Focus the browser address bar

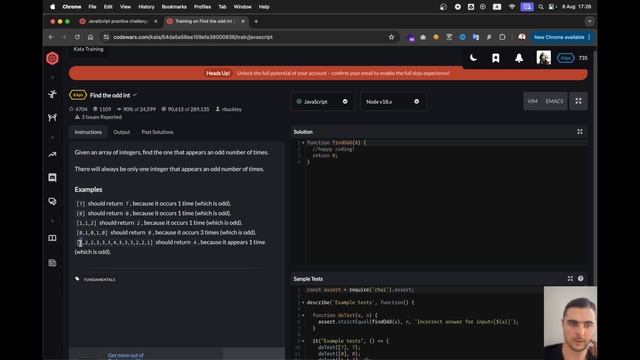click(249, 37)
